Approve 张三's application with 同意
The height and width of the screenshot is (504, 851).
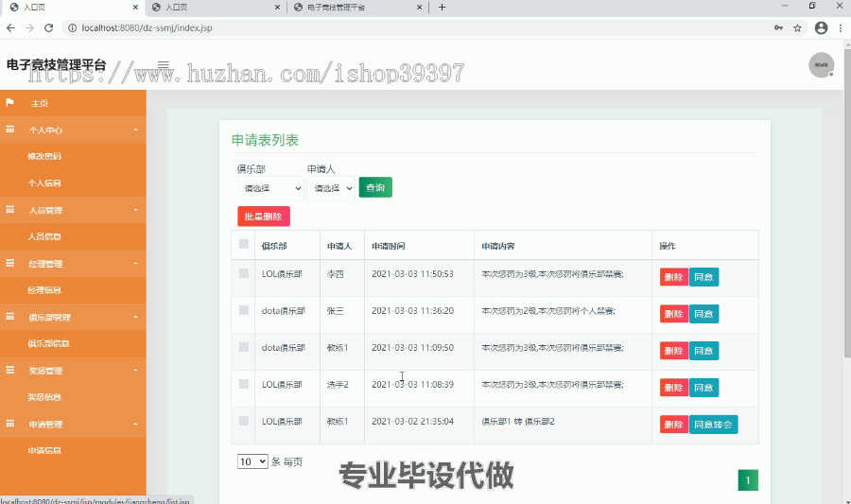click(x=703, y=314)
